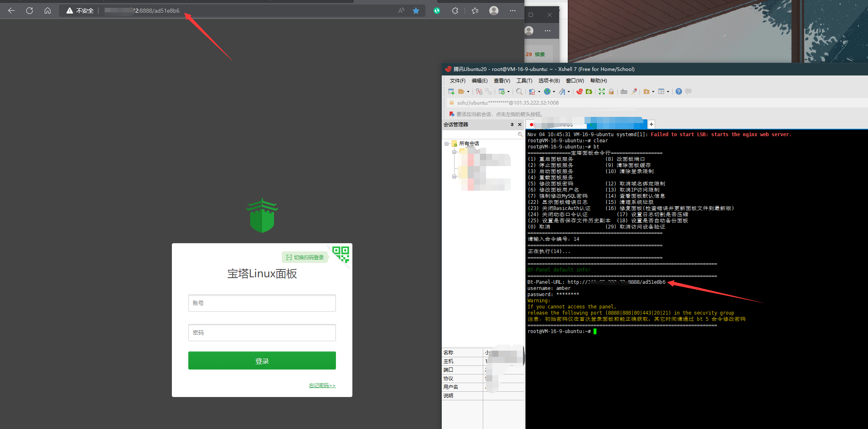
Task: Open the Edge profile avatar
Action: tap(494, 11)
